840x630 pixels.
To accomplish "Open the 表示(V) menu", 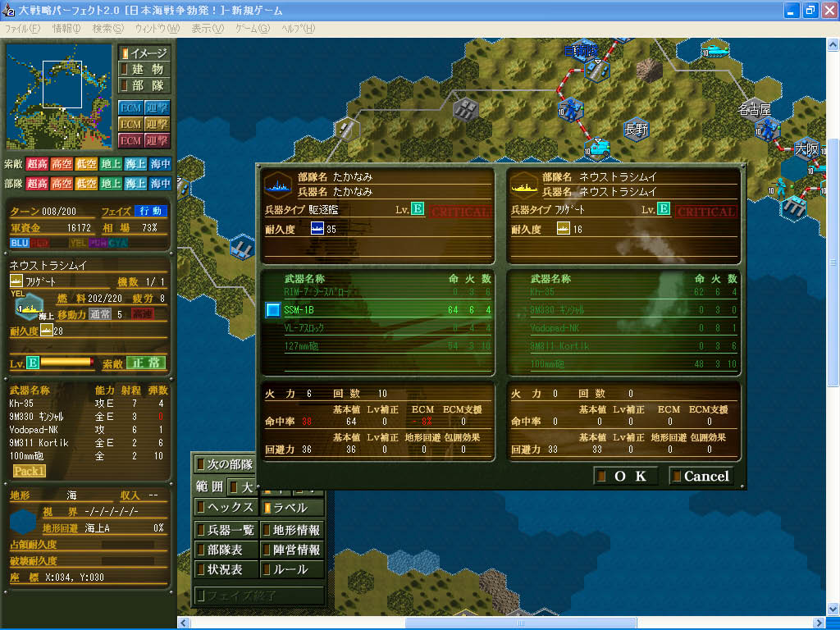I will [208, 29].
